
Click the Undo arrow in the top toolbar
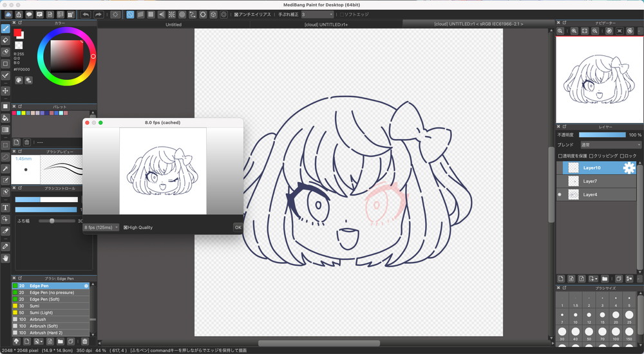click(86, 14)
